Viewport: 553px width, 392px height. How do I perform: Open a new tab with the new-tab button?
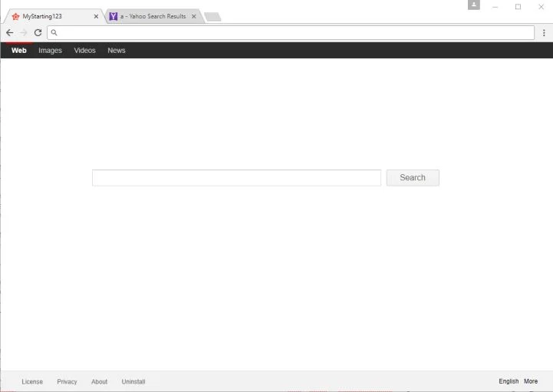212,17
